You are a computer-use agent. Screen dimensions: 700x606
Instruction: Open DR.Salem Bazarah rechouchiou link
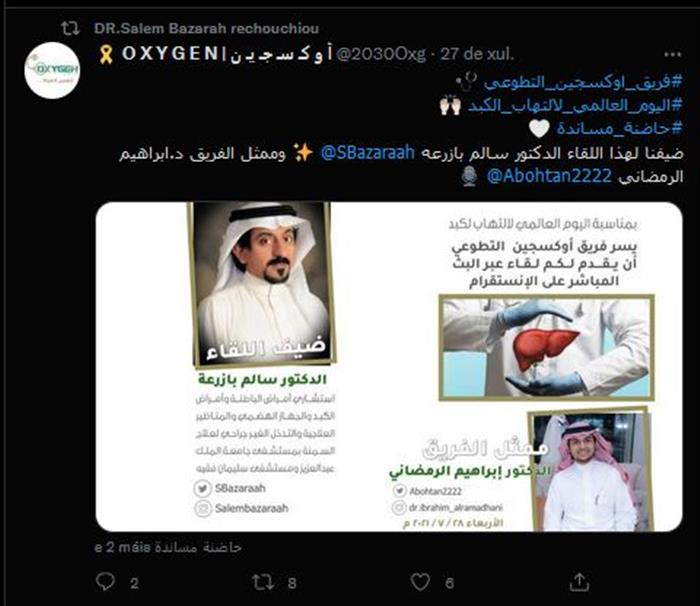(x=206, y=29)
